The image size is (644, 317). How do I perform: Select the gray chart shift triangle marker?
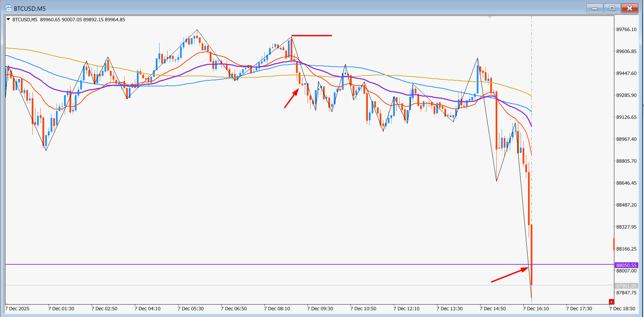point(490,17)
